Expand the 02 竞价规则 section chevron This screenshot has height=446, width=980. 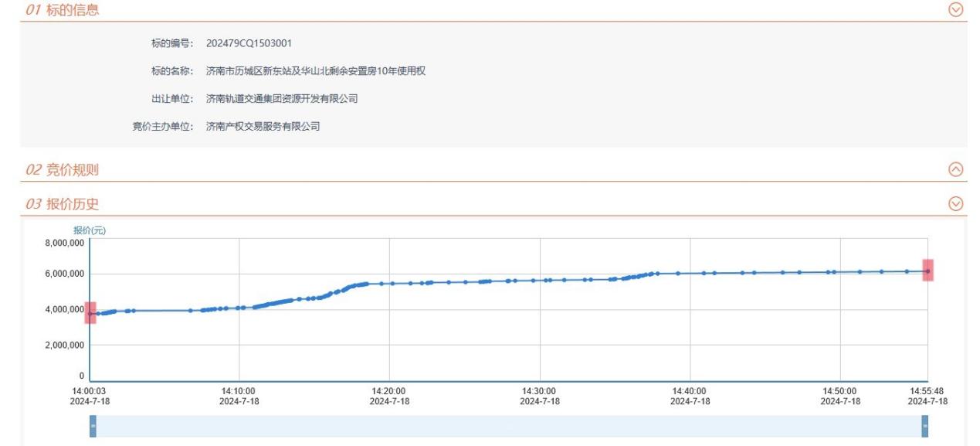(x=956, y=169)
